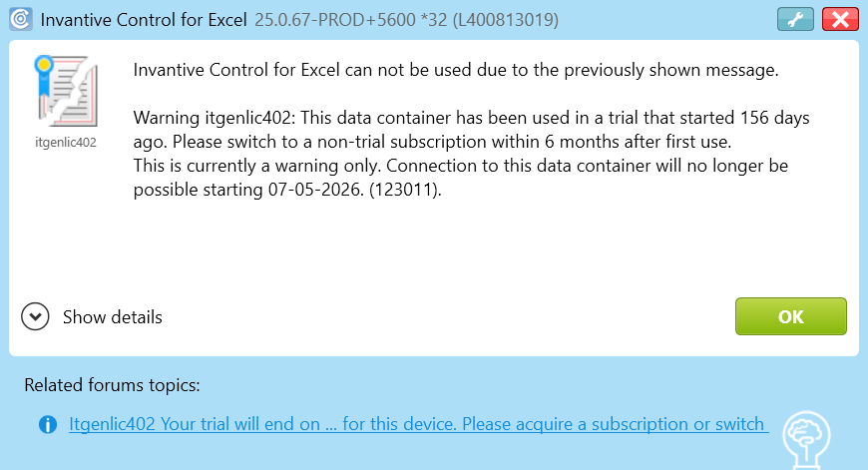Open the Itgenlic402 trial forum topic link
The width and height of the screenshot is (868, 470).
coord(418,424)
